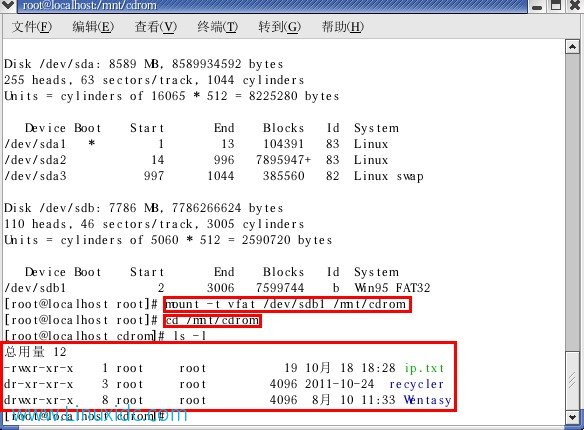Image resolution: width=584 pixels, height=430 pixels.
Task: Click the 'mount -t vfat /dev/sdb1 /mnt/cdrom' command
Action: tap(286, 305)
